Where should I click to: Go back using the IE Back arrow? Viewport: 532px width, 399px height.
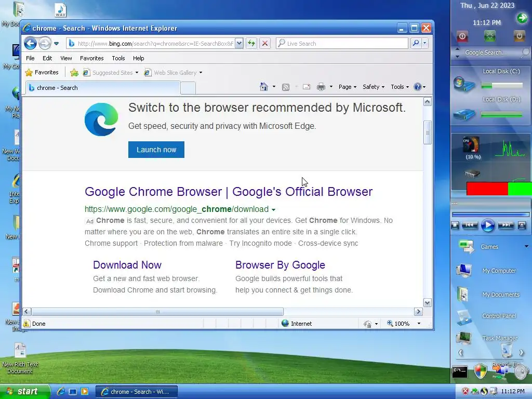(x=30, y=44)
